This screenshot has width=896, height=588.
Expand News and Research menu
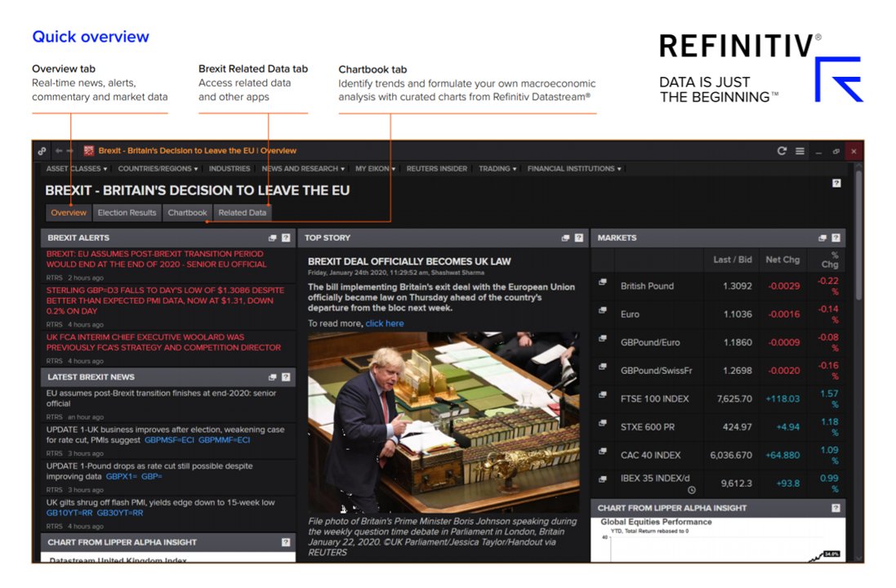(303, 169)
